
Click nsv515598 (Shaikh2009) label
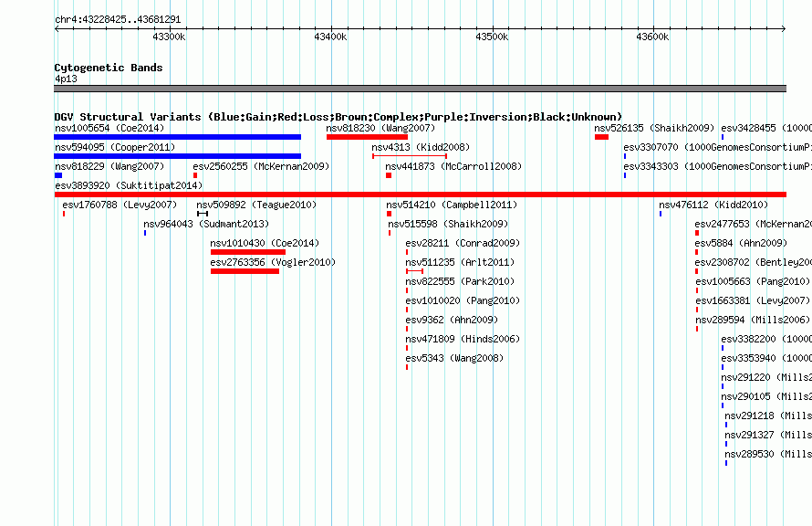point(448,224)
